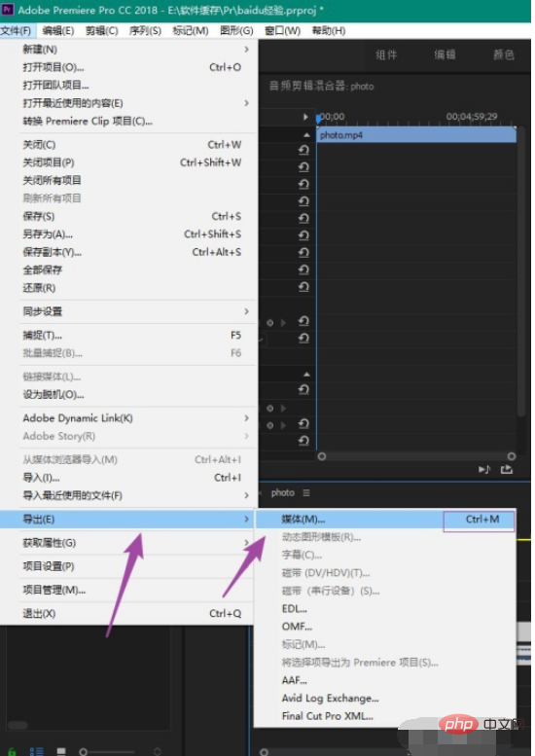Select 关闭所有项目 menu entry

[128, 180]
